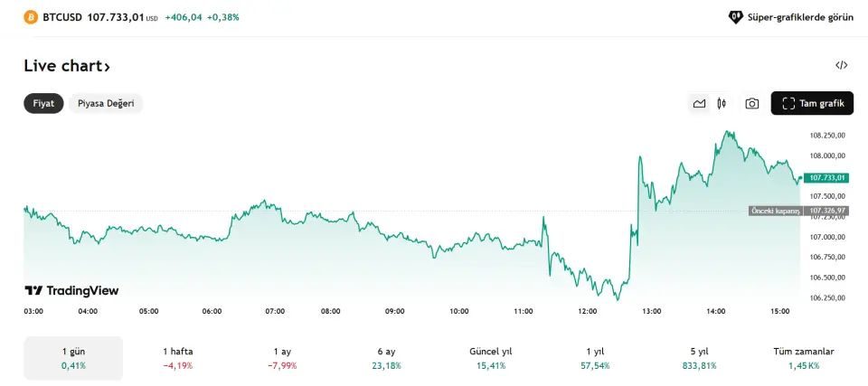Open the embed code icon

click(841, 65)
